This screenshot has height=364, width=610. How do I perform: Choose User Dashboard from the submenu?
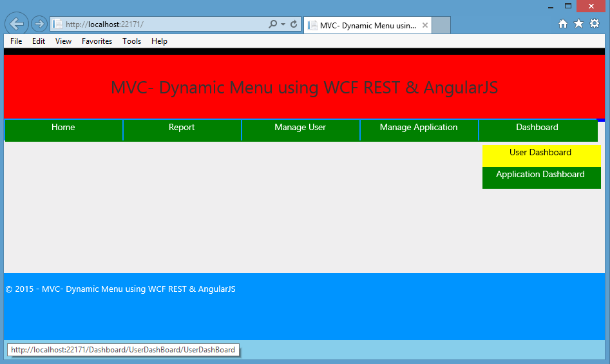pyautogui.click(x=542, y=156)
